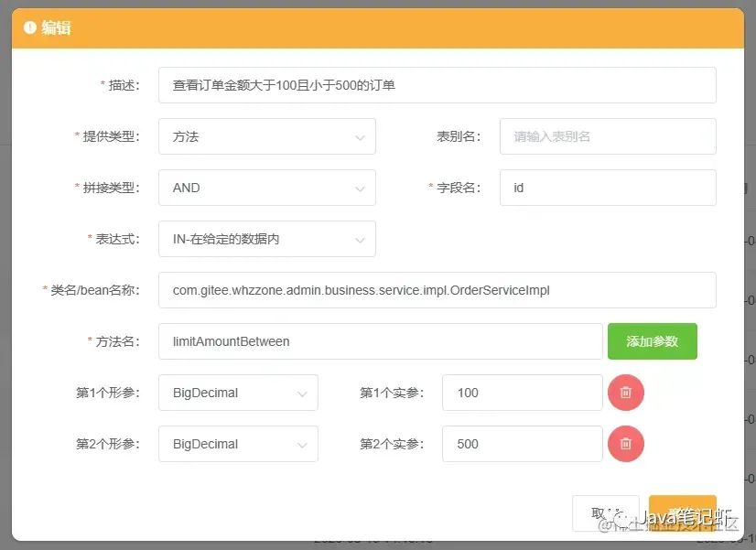Click the 取消 cancel button
Screen dimensions: 756x550
(x=606, y=513)
